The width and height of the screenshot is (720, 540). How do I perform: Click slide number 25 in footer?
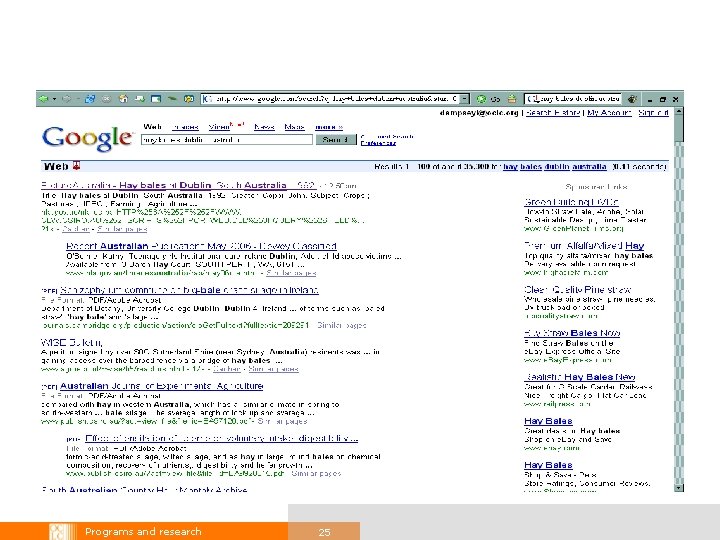324,532
